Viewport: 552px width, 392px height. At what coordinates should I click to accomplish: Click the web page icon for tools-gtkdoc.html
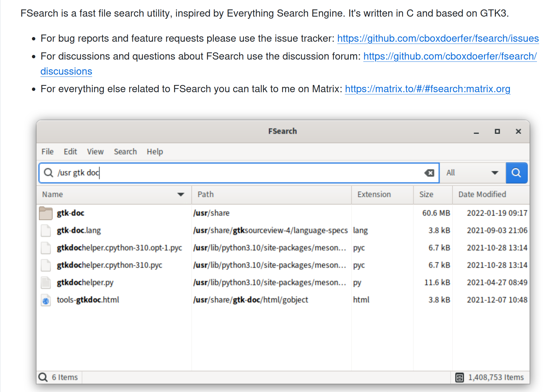pos(46,300)
